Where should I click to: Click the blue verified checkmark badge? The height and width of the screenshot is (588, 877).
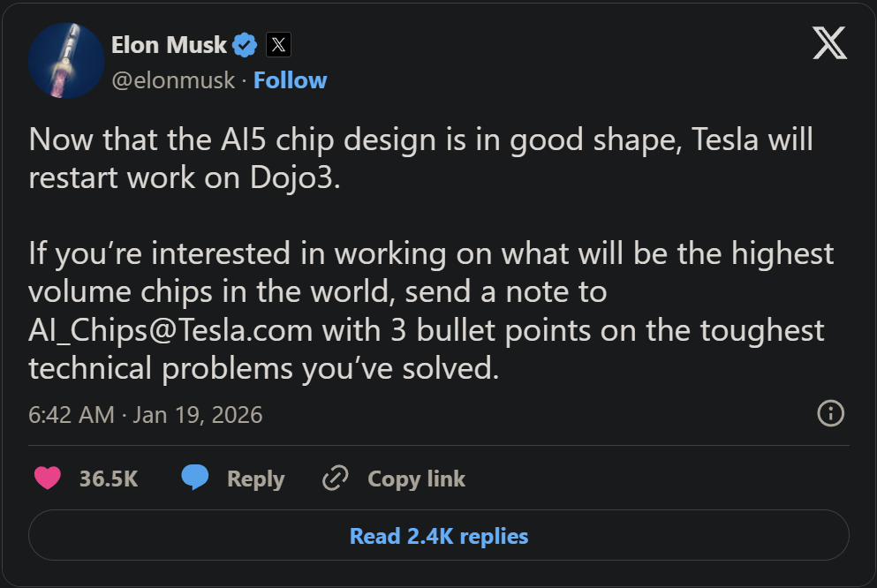pyautogui.click(x=246, y=44)
